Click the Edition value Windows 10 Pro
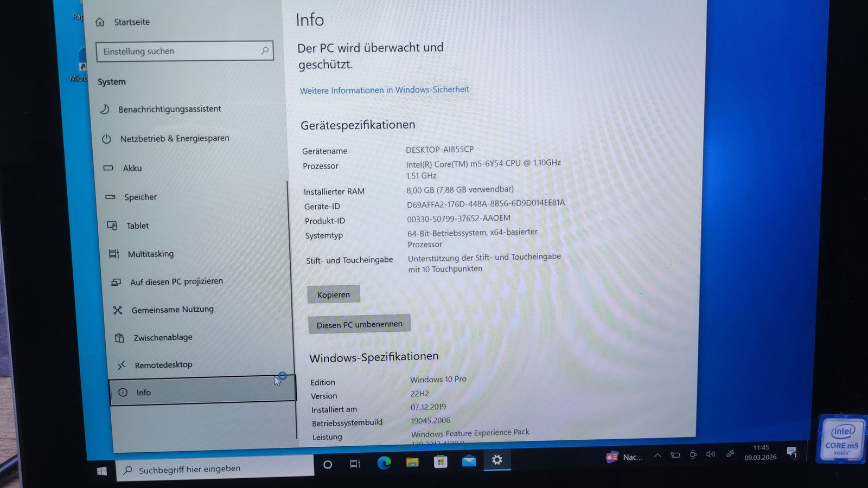 pos(438,379)
